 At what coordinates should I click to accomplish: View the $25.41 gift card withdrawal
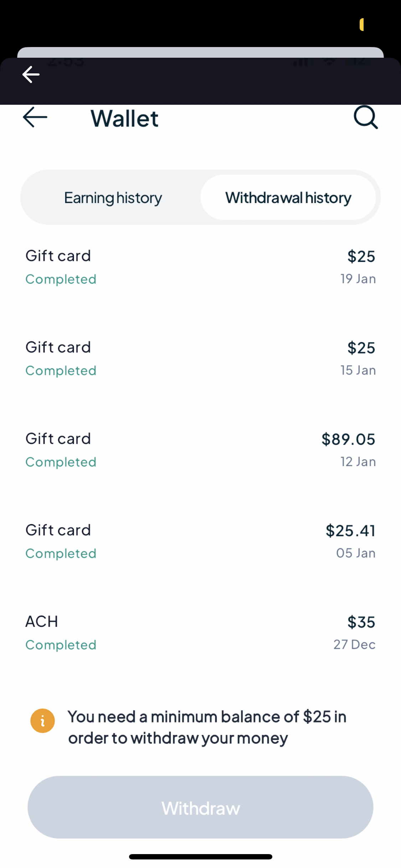pos(200,541)
